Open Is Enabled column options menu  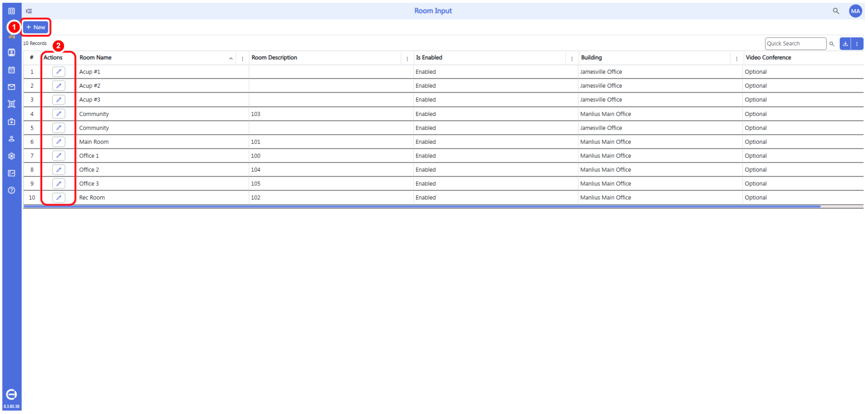[x=572, y=58]
